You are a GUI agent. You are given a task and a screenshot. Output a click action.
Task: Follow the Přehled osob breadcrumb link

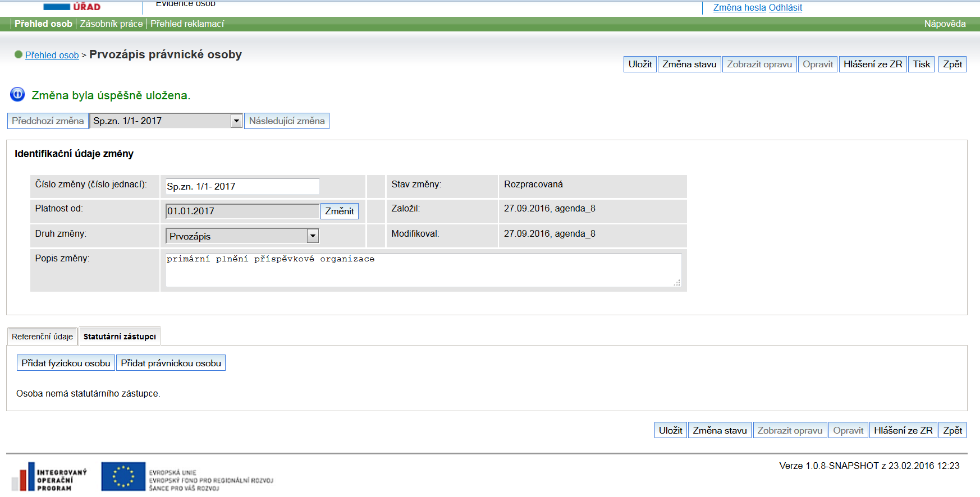click(52, 55)
